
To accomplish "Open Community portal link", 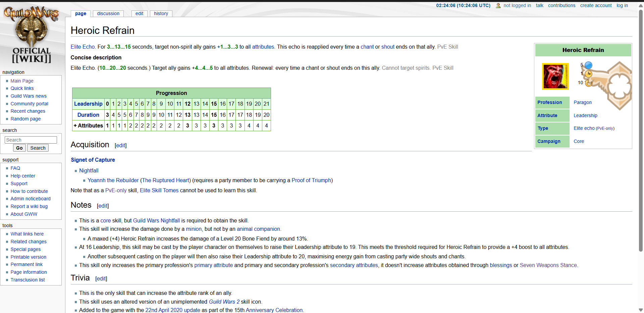I will point(29,104).
